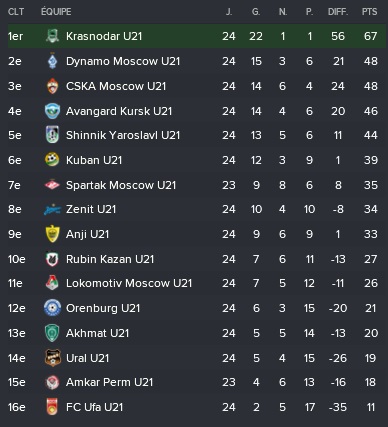Click the Avangard Kursk U21 logo
The image size is (388, 427).
pos(52,111)
